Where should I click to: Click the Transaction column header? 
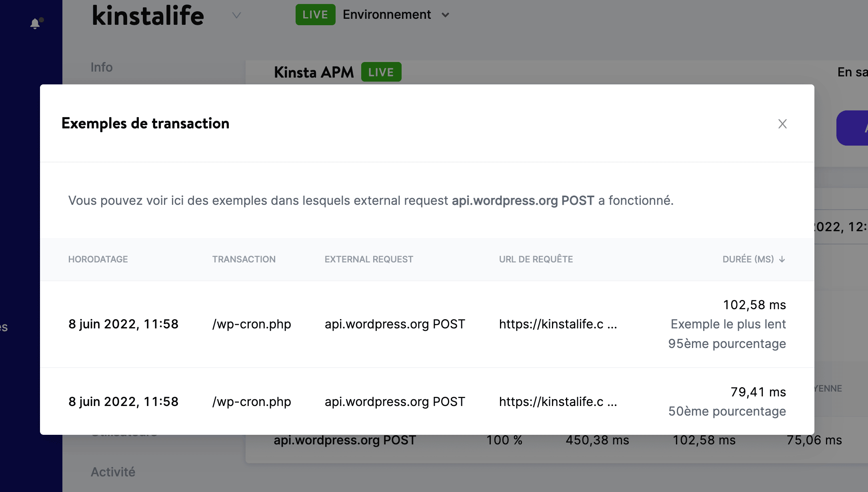pos(244,259)
